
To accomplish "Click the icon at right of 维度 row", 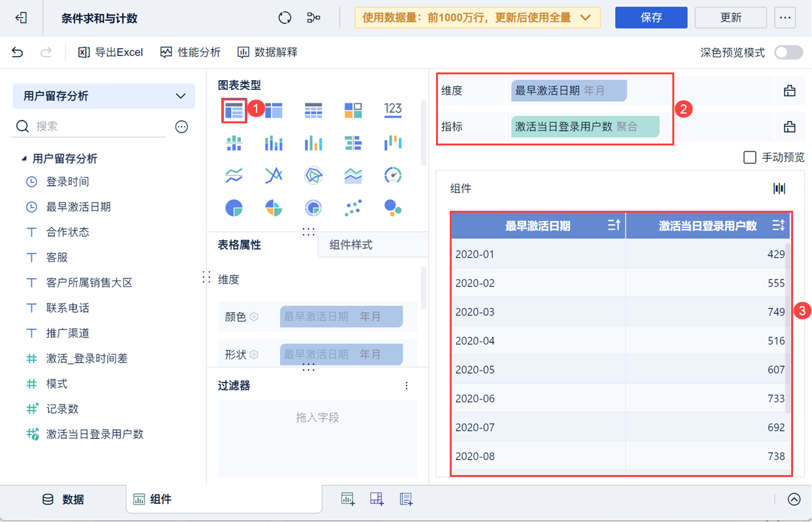I will (x=790, y=91).
